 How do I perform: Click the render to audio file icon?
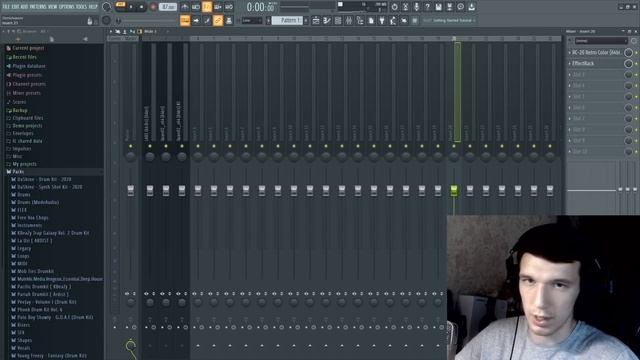pyautogui.click(x=449, y=7)
